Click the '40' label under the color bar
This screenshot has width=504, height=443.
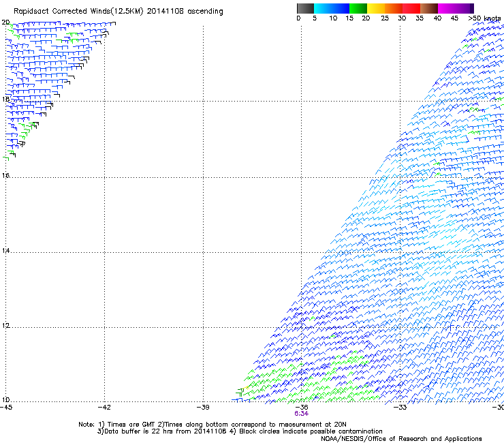coord(437,18)
